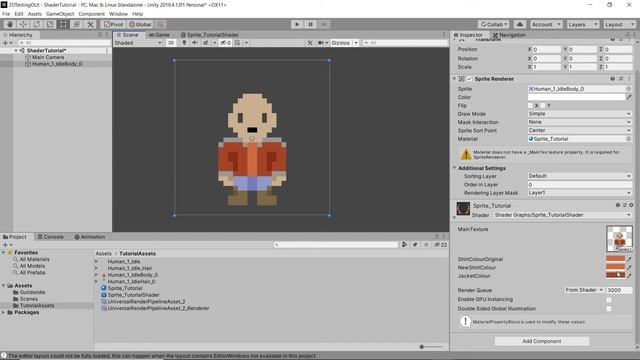Open Rendering Layer Mask dropdown
The width and height of the screenshot is (640, 360).
[580, 193]
